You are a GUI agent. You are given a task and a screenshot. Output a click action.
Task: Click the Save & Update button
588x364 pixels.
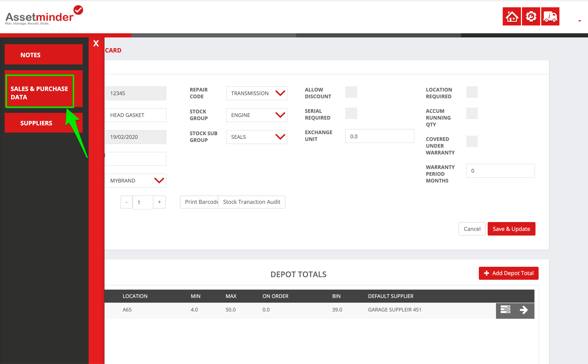[511, 229]
